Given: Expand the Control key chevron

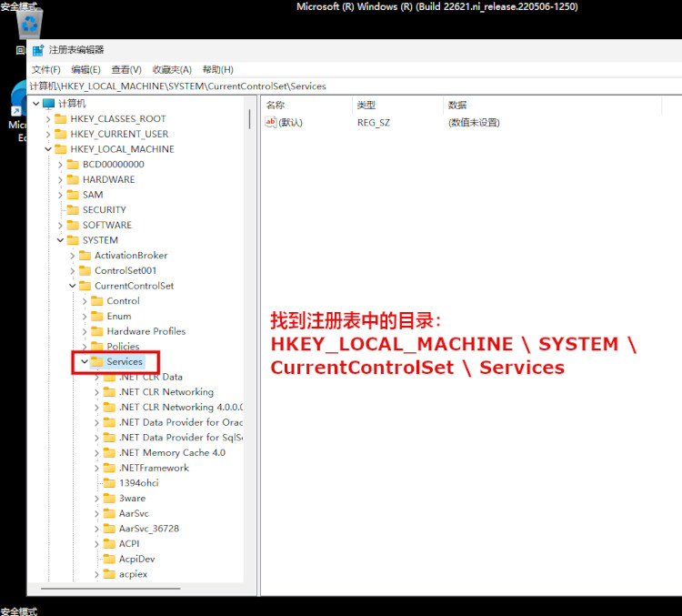Looking at the screenshot, I should [x=85, y=301].
